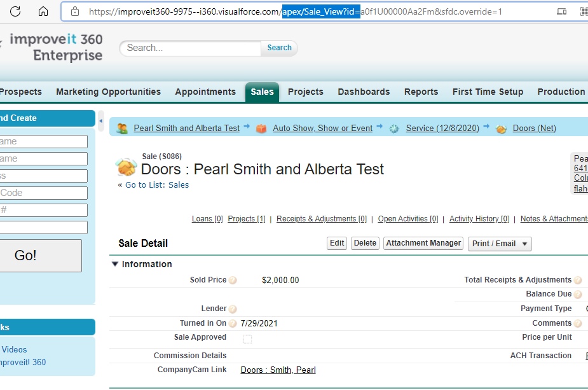Open the Videos sidebar link
Image resolution: width=588 pixels, height=390 pixels.
point(14,350)
